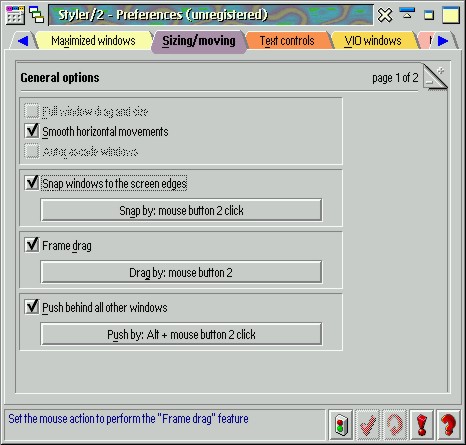Click the window list icon in title bar
The height and width of the screenshot is (445, 466).
(x=36, y=15)
